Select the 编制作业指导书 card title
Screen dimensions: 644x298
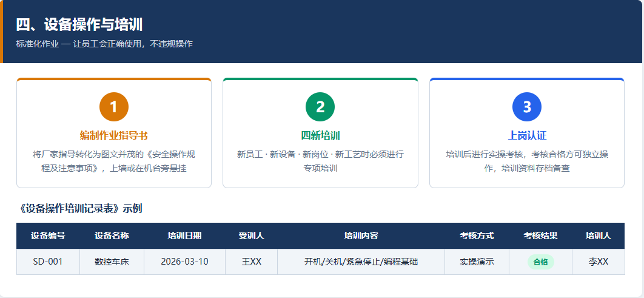[114, 135]
